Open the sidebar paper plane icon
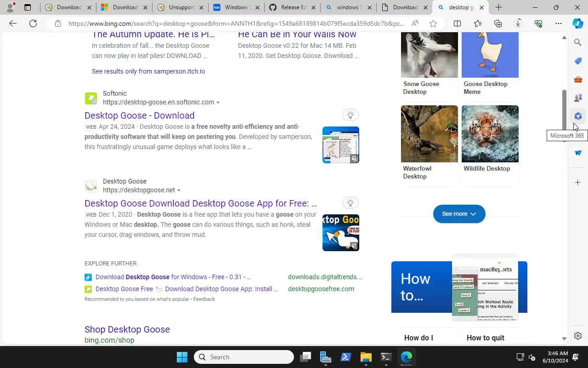The image size is (588, 368). coord(578,153)
